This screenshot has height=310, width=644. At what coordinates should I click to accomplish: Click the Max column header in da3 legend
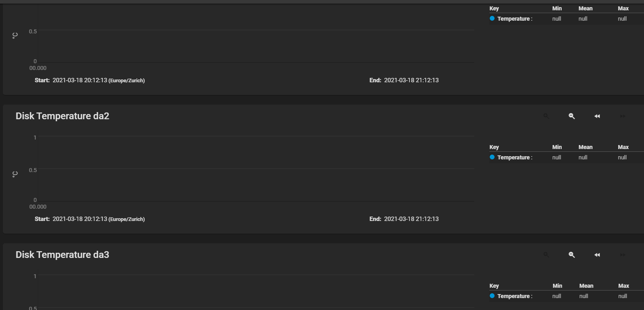point(623,286)
